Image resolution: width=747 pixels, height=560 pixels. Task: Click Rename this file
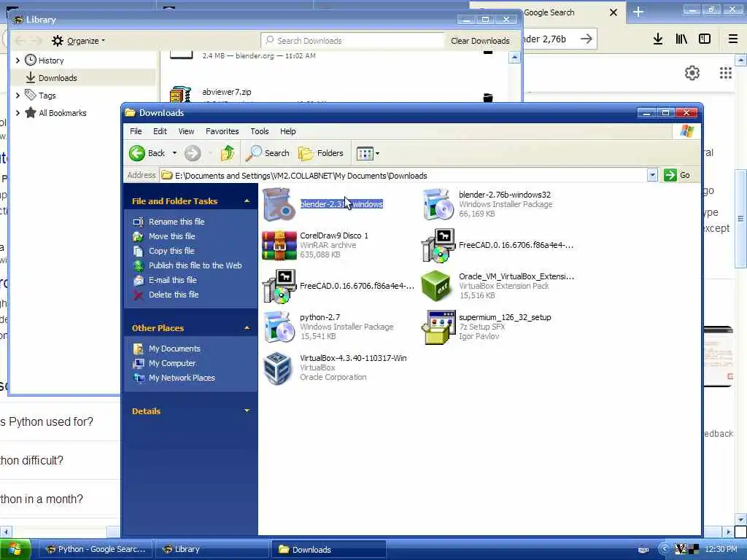coord(169,222)
